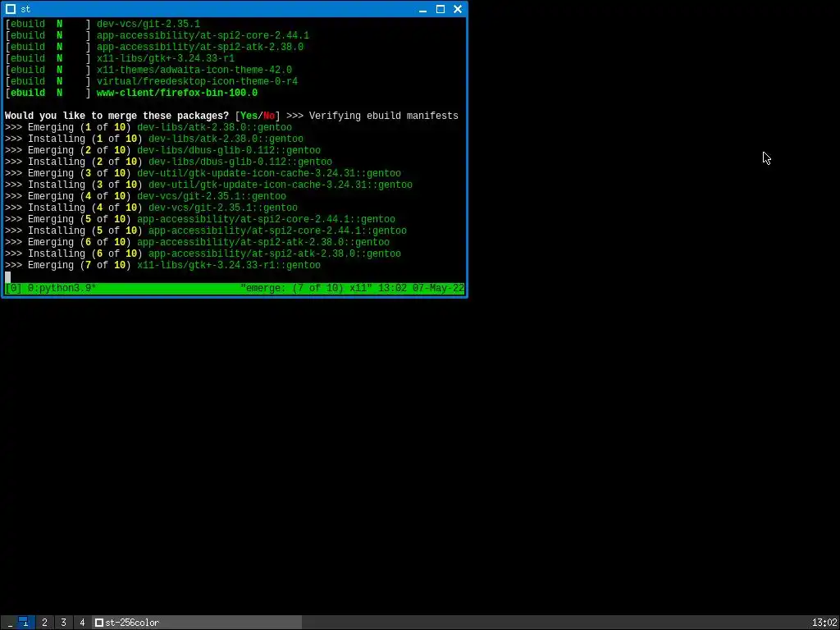Screen dimensions: 840x630
Task: Click the "Verifying ebuild manifests" text
Action: [x=384, y=116]
